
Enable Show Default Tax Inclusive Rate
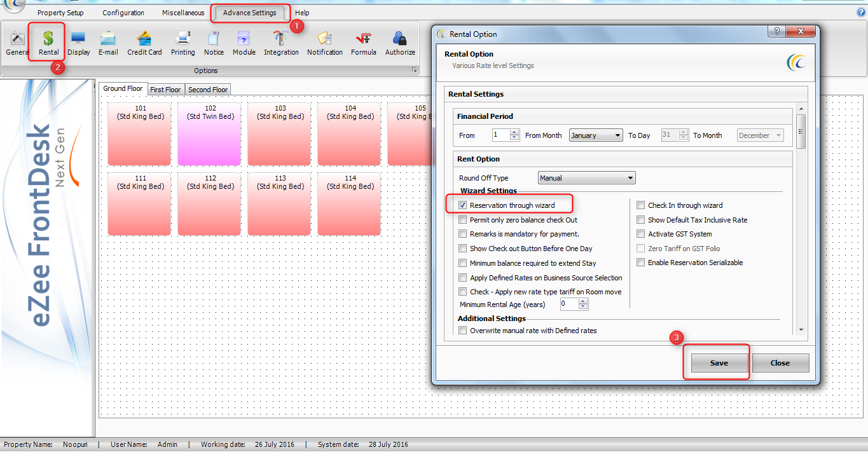pos(641,220)
